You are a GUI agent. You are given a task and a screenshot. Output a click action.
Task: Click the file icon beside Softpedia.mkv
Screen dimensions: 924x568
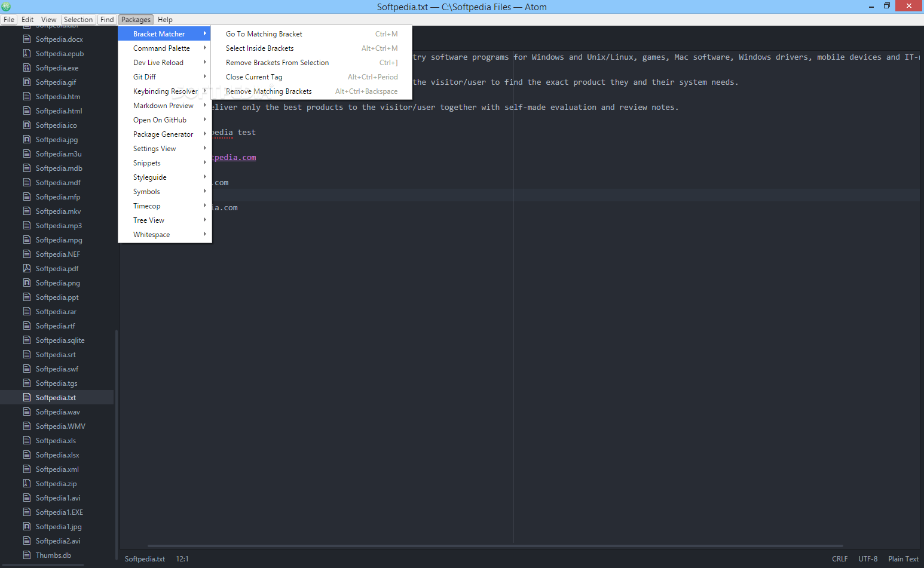tap(27, 211)
